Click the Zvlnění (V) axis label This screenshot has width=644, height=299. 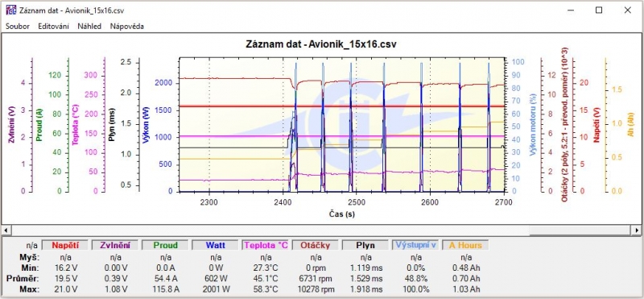pyautogui.click(x=11, y=125)
